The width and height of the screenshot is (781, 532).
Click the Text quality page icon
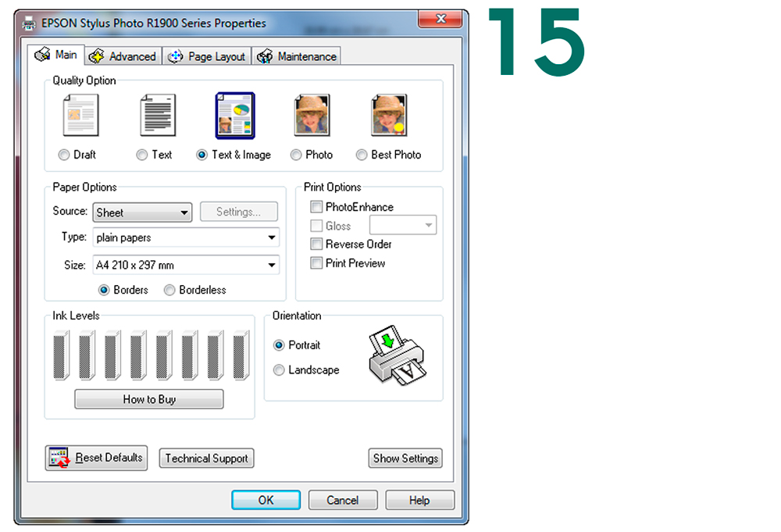[157, 116]
